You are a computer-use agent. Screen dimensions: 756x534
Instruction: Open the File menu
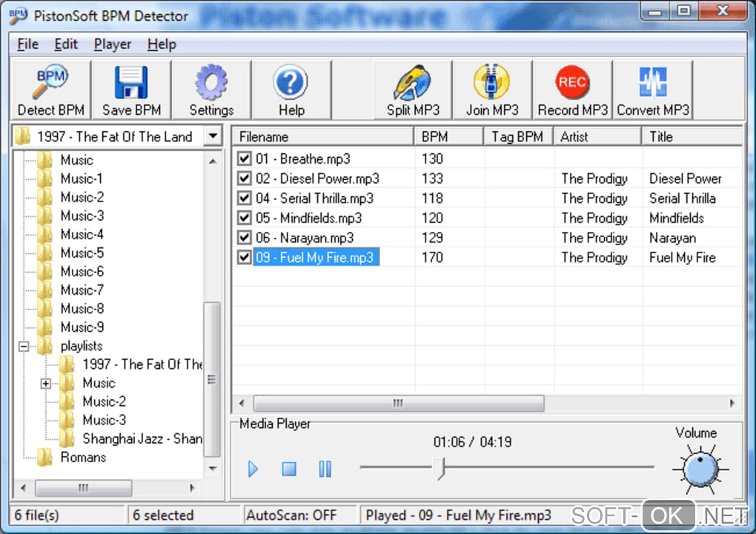click(27, 44)
